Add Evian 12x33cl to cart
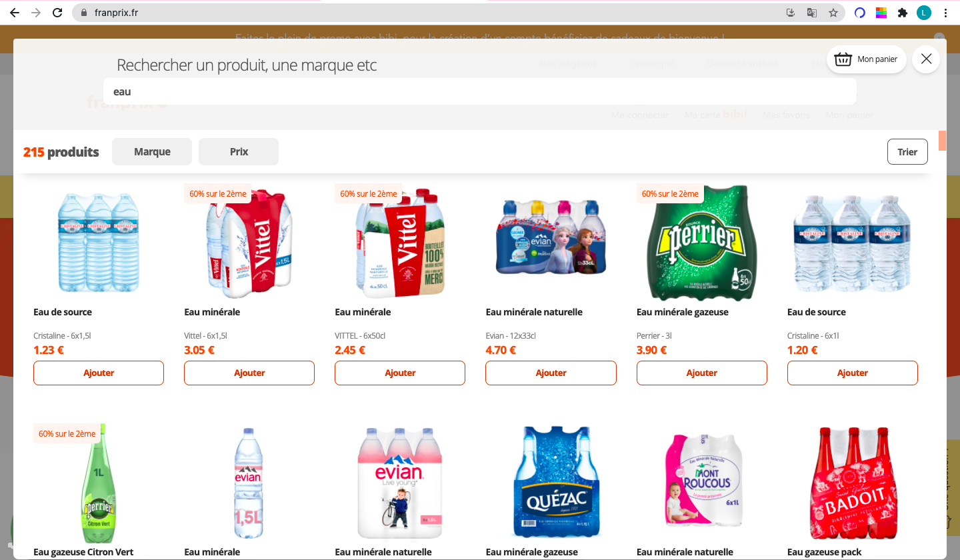 coord(551,373)
